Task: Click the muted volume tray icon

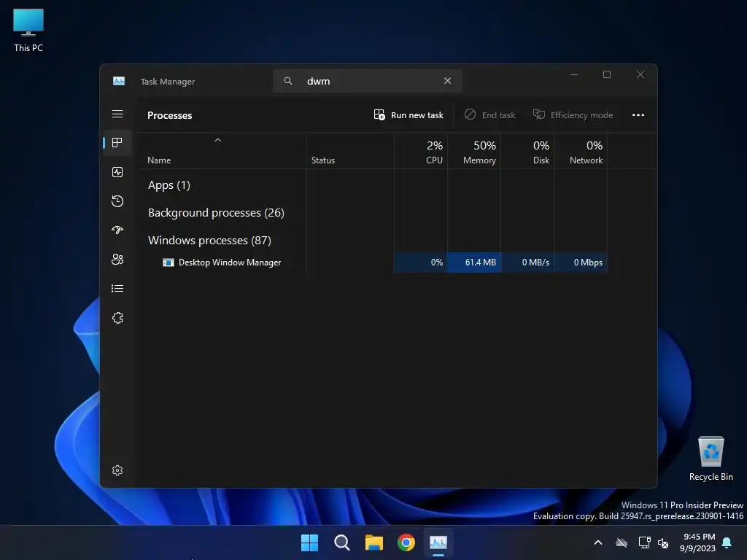Action: tap(663, 542)
